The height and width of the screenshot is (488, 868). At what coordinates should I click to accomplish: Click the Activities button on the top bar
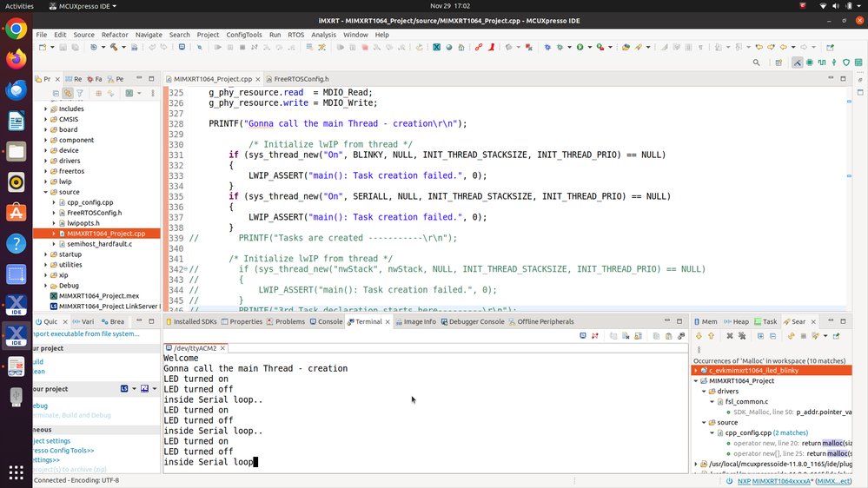19,6
